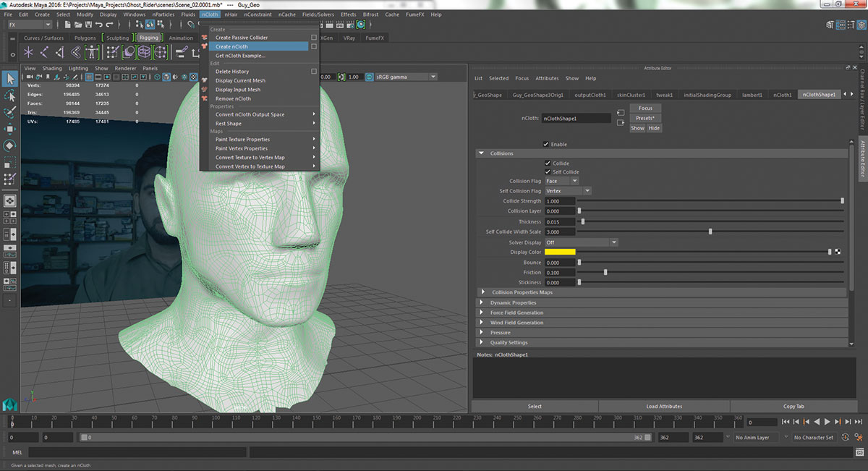
Task: Click the Self Collide Width Scale slider
Action: pos(710,232)
